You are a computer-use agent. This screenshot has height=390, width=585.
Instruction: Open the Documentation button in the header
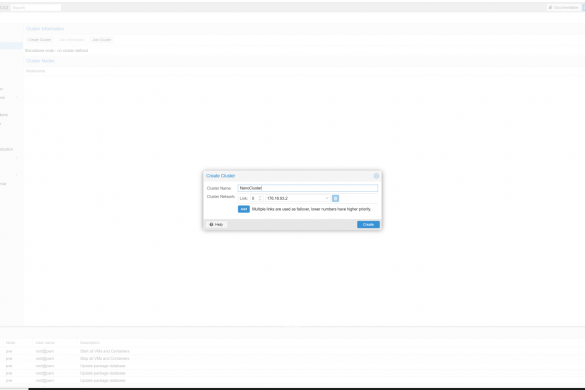[x=564, y=7]
